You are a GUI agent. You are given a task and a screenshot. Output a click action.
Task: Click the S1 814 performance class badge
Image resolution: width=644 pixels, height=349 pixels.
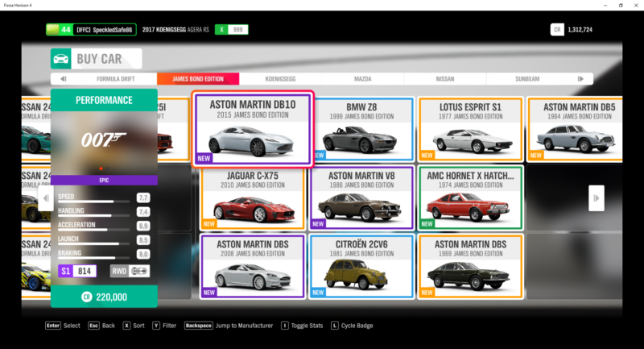point(77,271)
